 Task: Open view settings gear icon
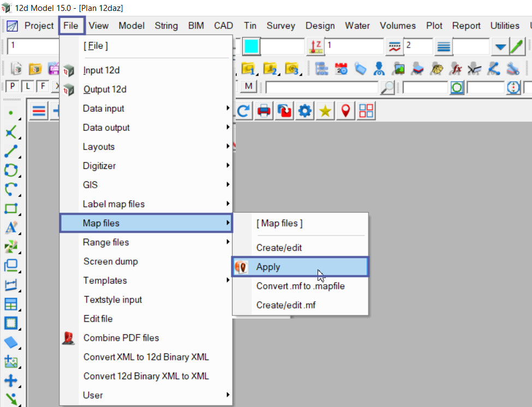[304, 111]
